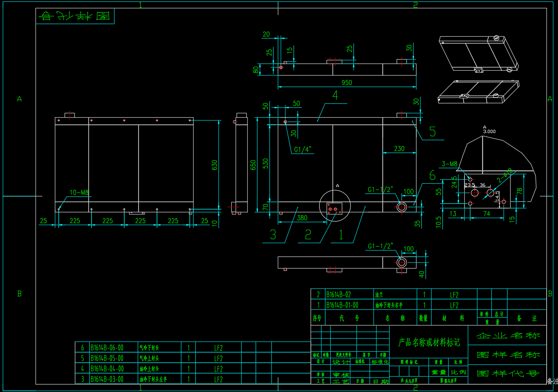Select the 230 dimension on front view
The image size is (558, 392).
399,149
